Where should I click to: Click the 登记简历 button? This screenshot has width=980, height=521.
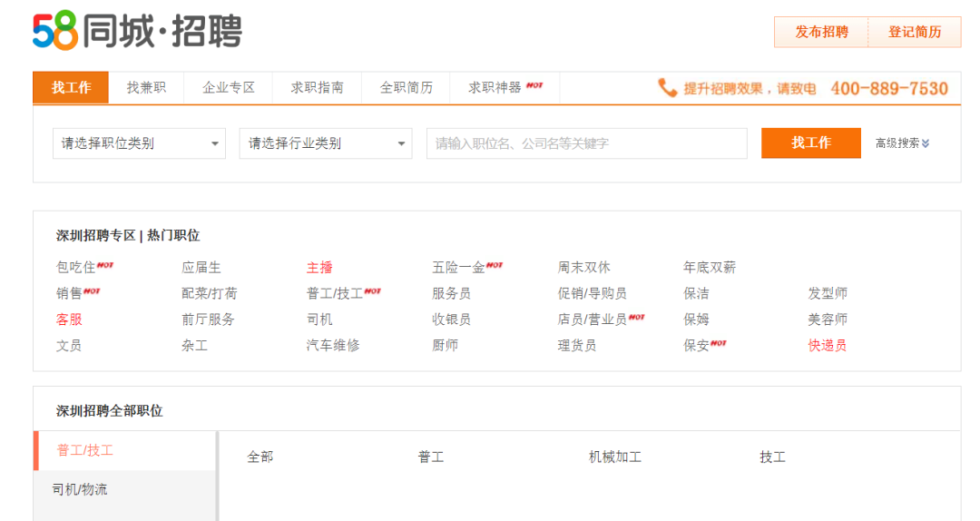pyautogui.click(x=915, y=32)
